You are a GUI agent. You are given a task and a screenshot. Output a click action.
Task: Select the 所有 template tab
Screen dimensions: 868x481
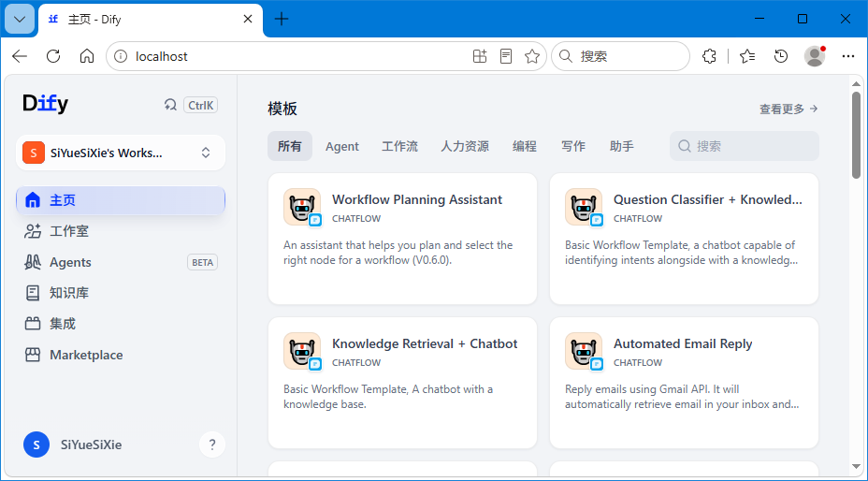click(x=290, y=146)
